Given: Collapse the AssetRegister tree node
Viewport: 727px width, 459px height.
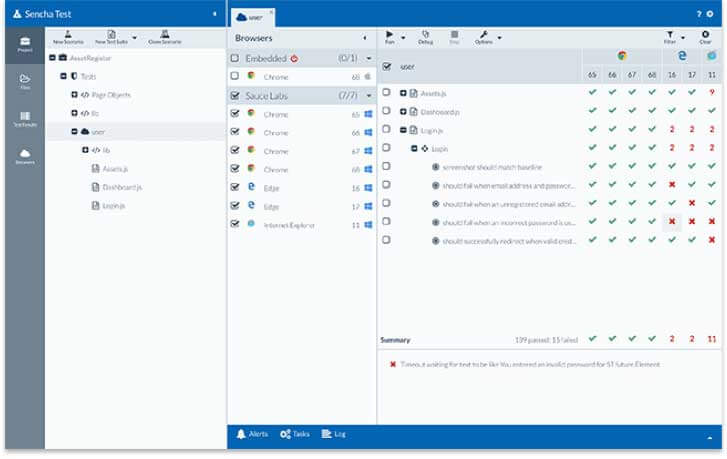Looking at the screenshot, I should [52, 57].
